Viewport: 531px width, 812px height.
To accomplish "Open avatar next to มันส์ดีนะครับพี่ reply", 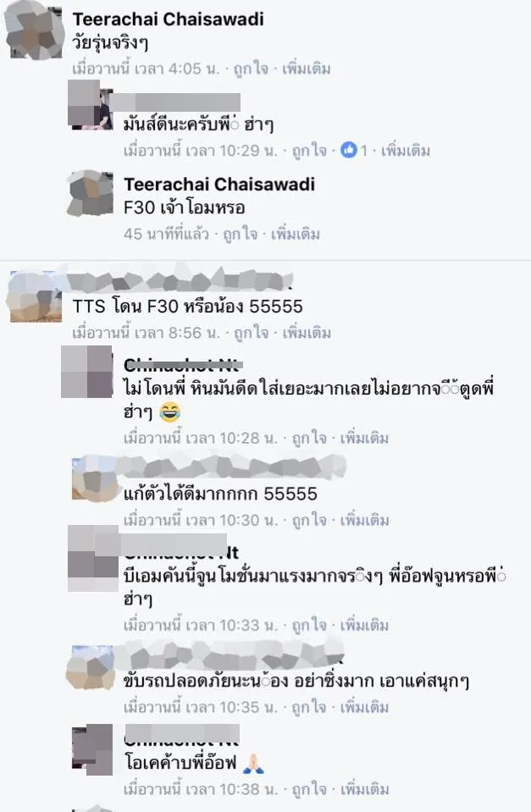I will (90, 105).
